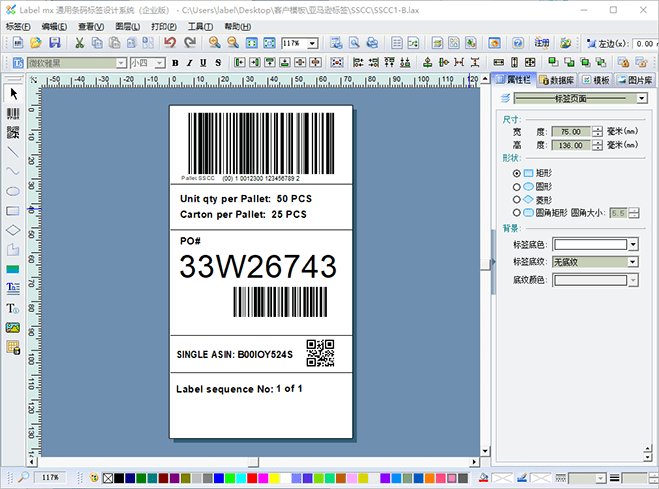Screen dimensions: 659x489
Task: Pick the yellow color swatch
Action: (274, 478)
